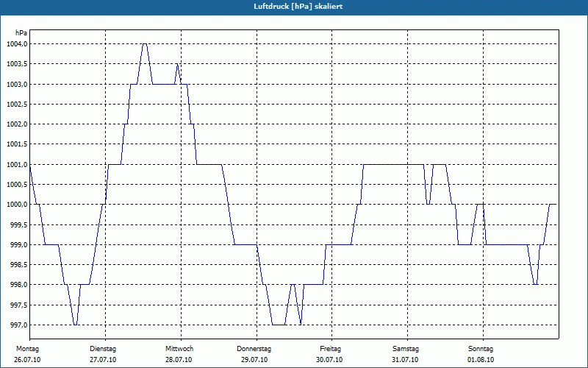Click the hPa unit label
Viewport: 588px width, 368px height.
pyautogui.click(x=21, y=33)
